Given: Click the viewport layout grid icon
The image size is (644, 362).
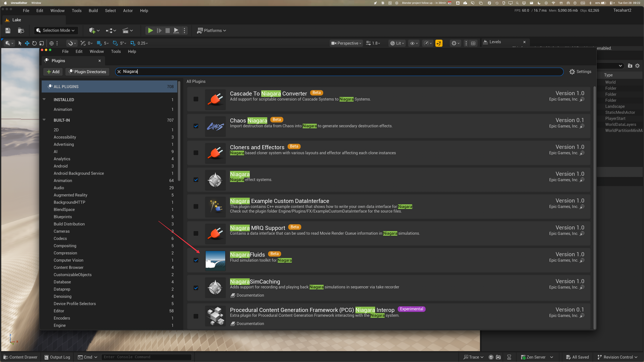Looking at the screenshot, I should tap(473, 43).
